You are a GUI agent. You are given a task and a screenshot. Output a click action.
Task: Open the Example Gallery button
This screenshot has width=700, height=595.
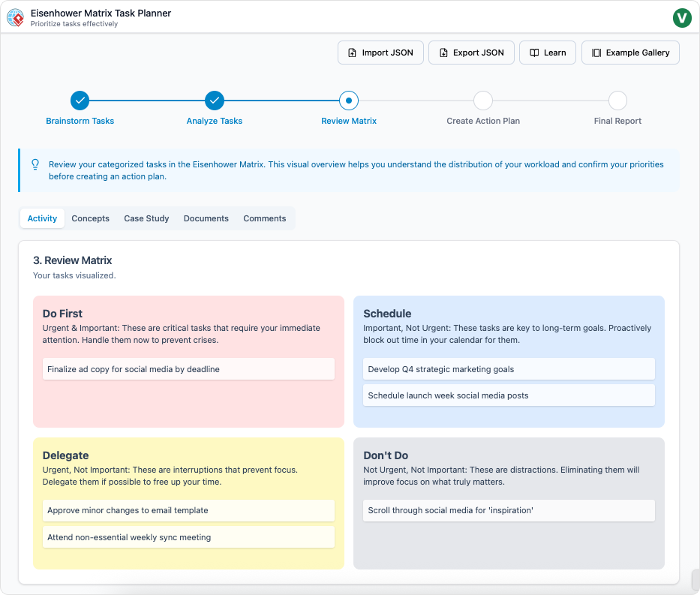[x=630, y=53]
